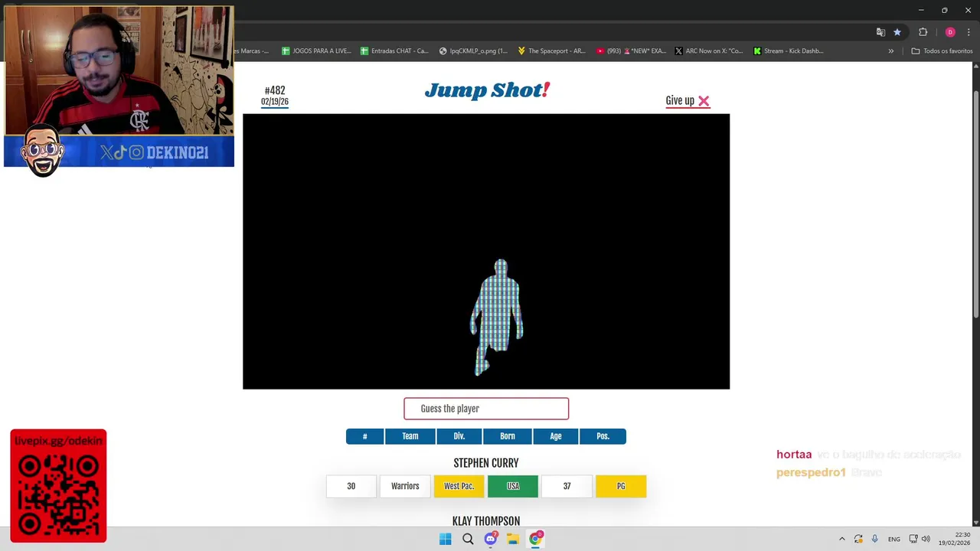Click the bookmark star icon

click(897, 32)
